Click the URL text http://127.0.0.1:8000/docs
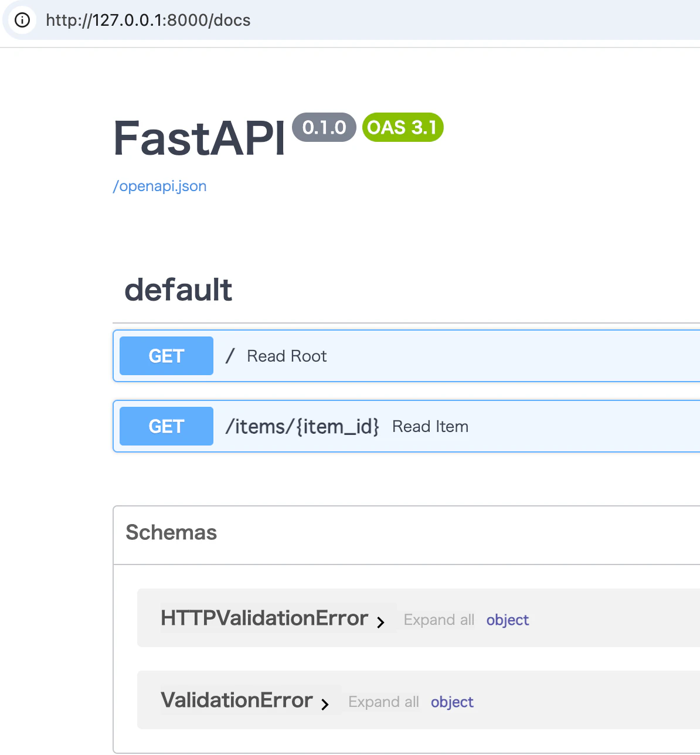This screenshot has height=755, width=700. [x=148, y=21]
